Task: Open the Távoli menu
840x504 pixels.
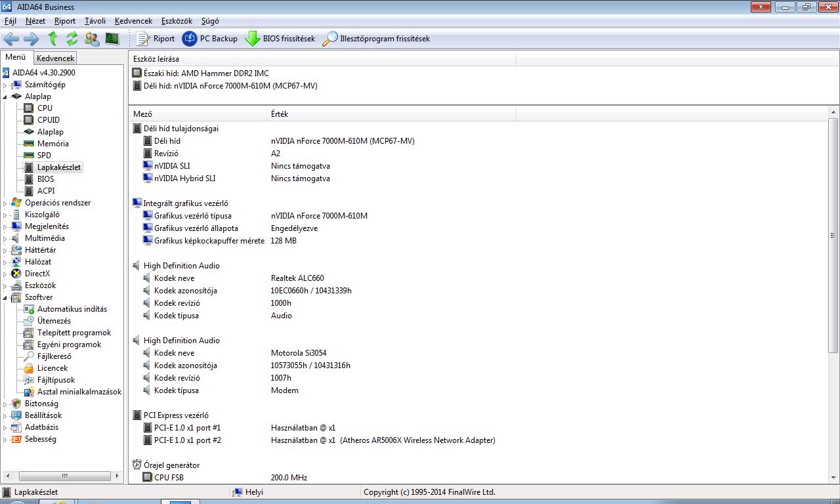Action: pos(95,21)
